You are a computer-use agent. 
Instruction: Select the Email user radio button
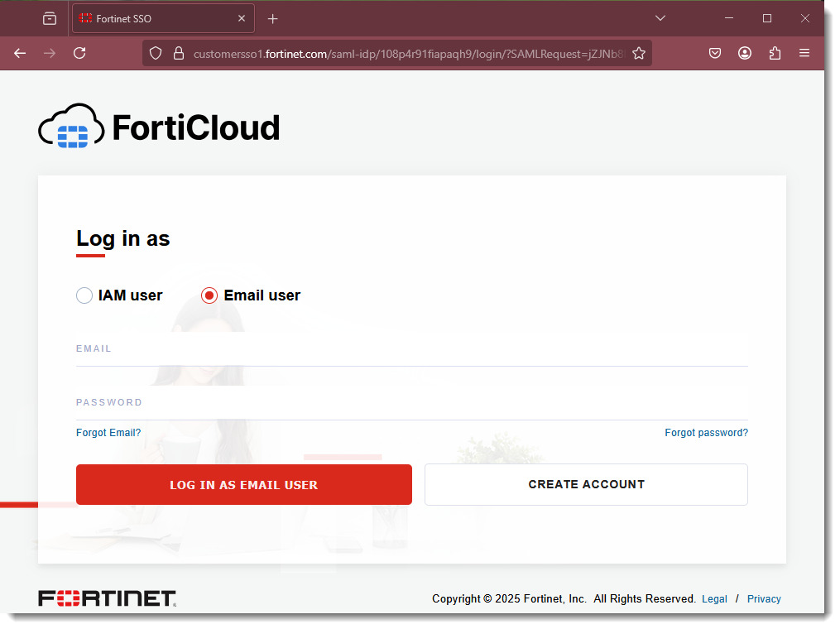[x=209, y=295]
